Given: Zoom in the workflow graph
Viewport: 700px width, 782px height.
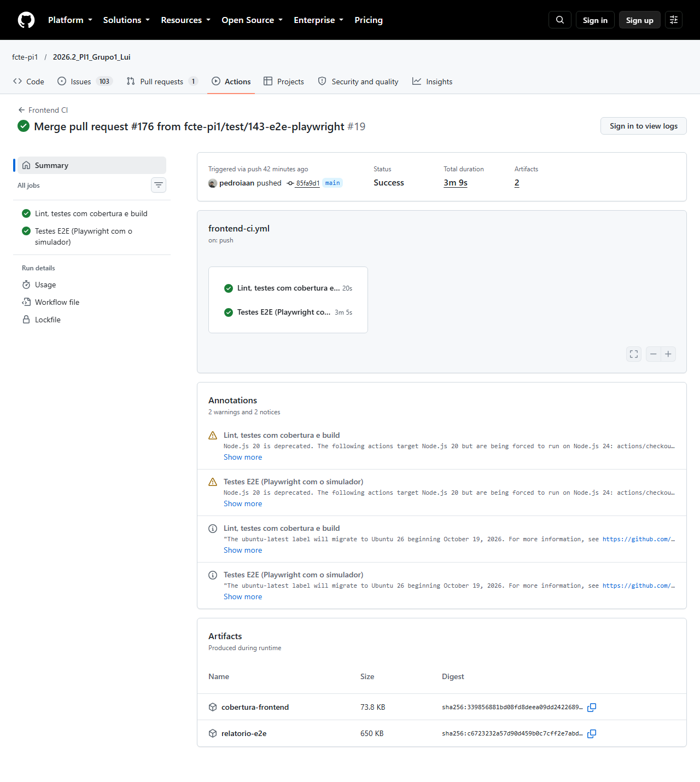Looking at the screenshot, I should point(668,354).
